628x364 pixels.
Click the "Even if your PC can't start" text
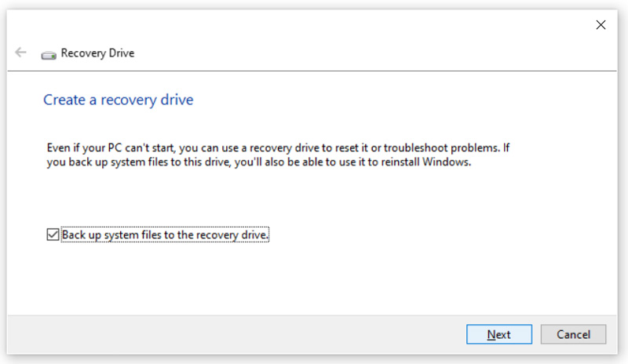[102, 147]
